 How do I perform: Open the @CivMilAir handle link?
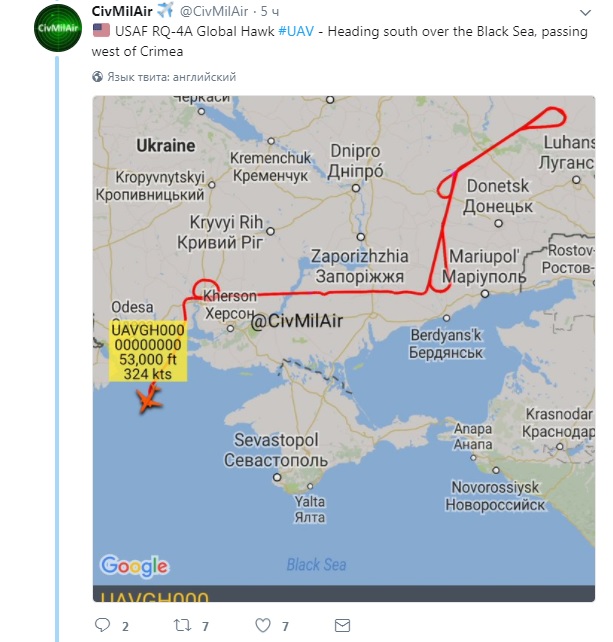(x=215, y=11)
